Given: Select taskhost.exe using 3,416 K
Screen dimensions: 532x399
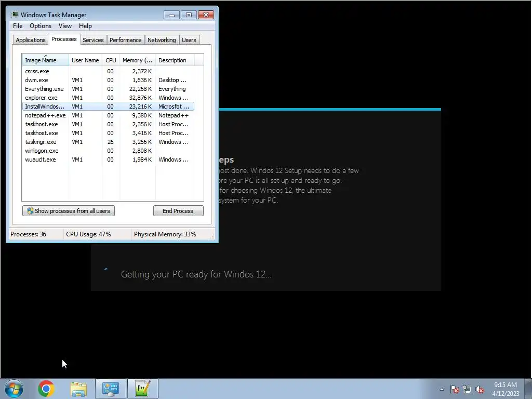Looking at the screenshot, I should pyautogui.click(x=108, y=133).
